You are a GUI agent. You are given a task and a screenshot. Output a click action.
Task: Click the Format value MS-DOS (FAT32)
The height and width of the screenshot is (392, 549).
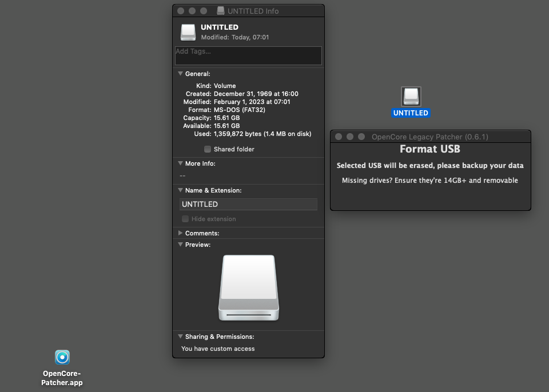240,110
